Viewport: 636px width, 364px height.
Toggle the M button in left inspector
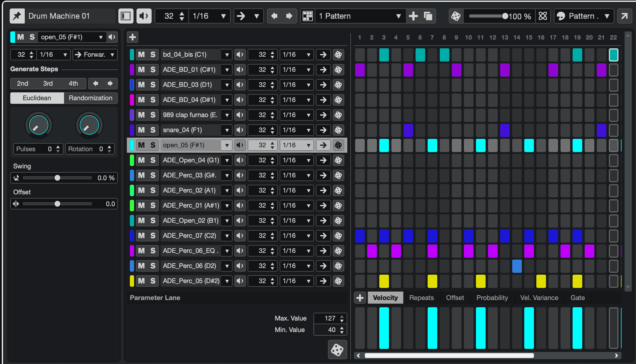(21, 37)
